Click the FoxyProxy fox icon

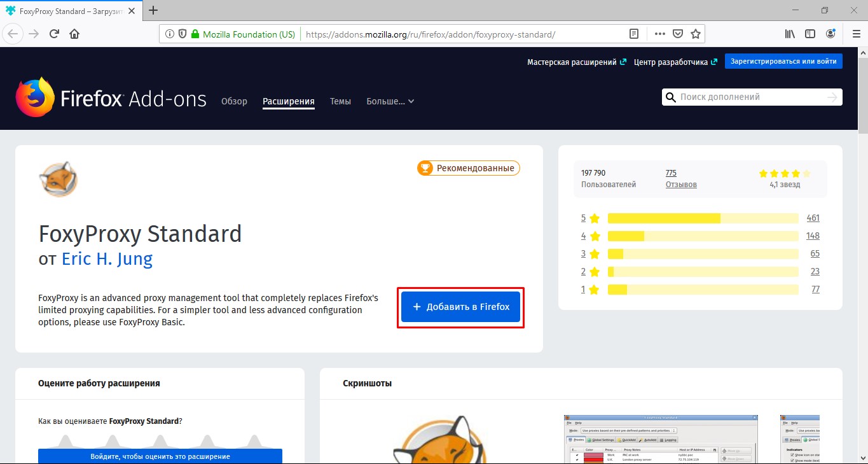pyautogui.click(x=58, y=179)
